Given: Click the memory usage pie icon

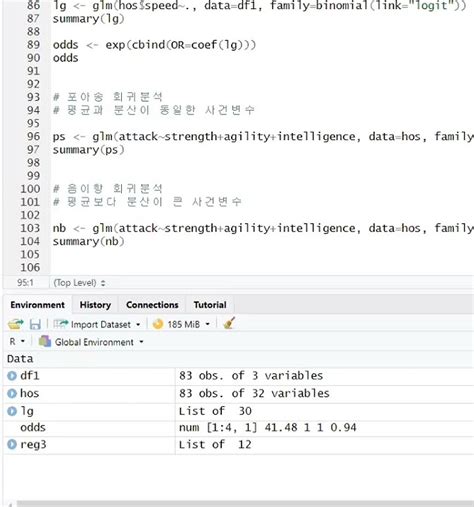Looking at the screenshot, I should tap(158, 324).
